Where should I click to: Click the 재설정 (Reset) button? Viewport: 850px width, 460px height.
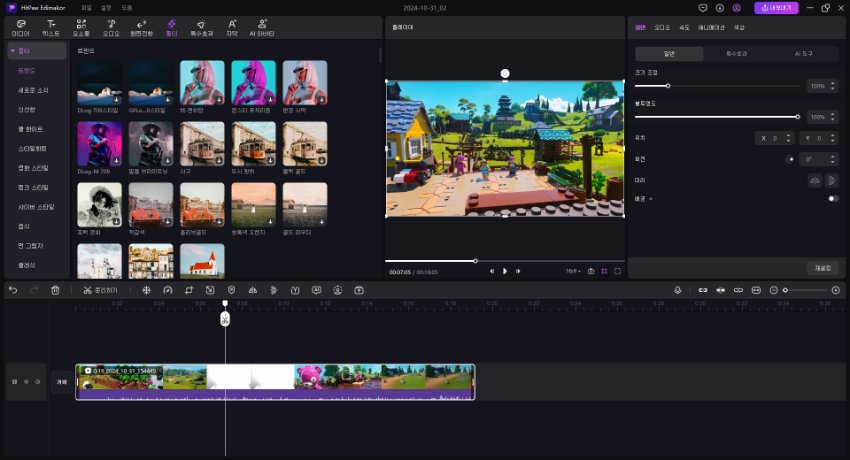[x=821, y=268]
